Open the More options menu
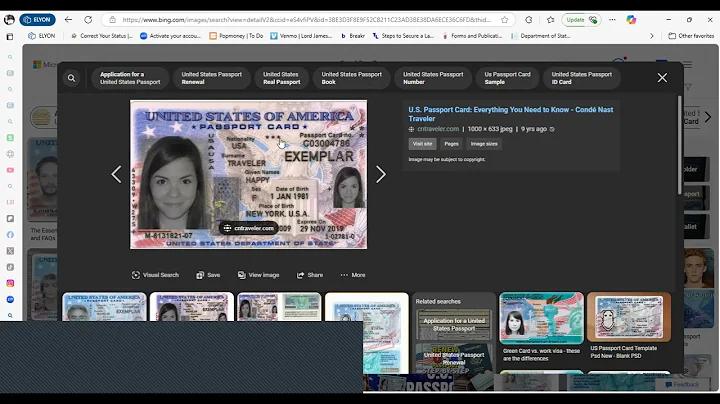This screenshot has height=404, width=720. point(353,275)
